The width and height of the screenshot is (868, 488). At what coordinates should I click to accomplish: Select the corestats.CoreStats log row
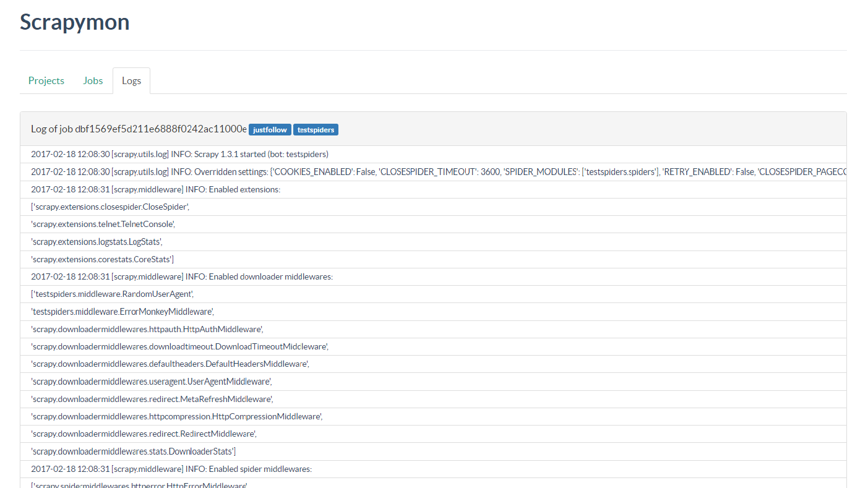[x=433, y=259]
